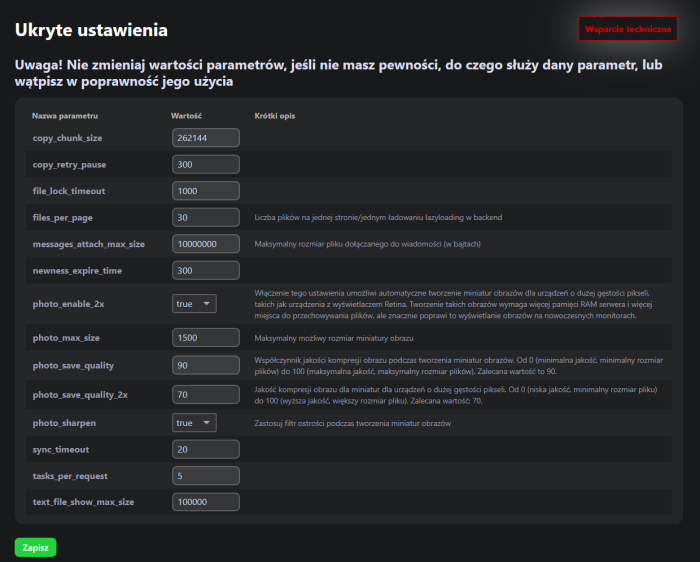Change the photo_save_quality value field
This screenshot has width=700, height=562.
[x=205, y=365]
